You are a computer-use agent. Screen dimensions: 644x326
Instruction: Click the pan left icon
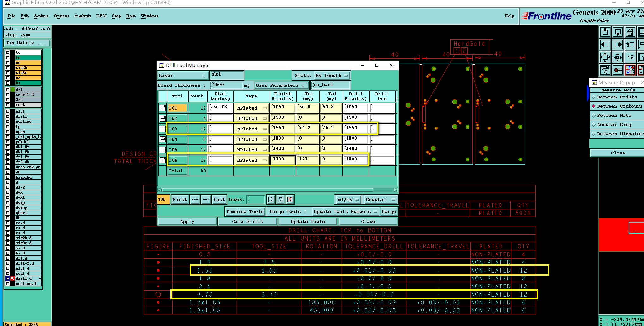[605, 45]
